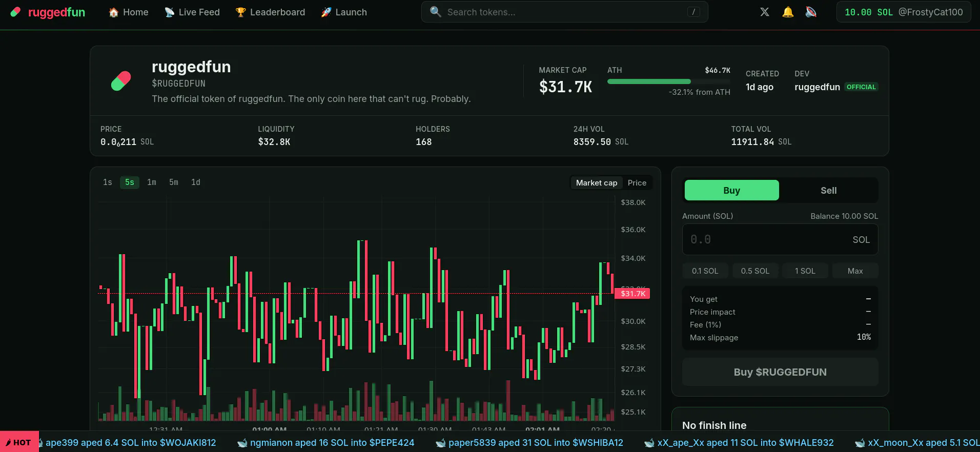Viewport: 980px width, 452px height.
Task: Click the fire HOT badge in ticker
Action: 19,442
